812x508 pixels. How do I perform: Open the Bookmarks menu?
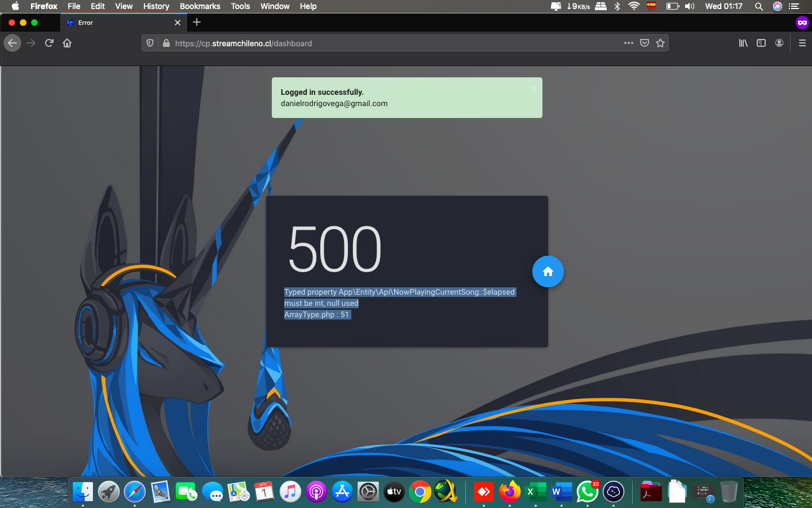point(200,6)
